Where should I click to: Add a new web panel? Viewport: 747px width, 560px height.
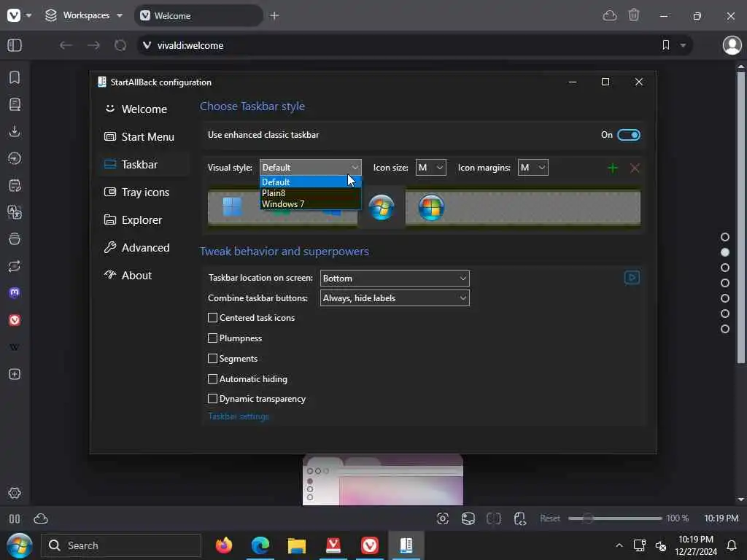15,374
